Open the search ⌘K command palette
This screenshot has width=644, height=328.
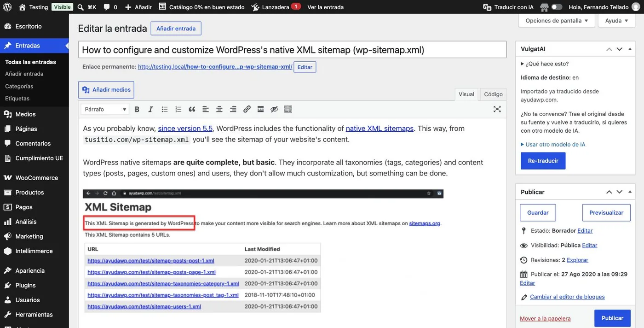click(86, 7)
